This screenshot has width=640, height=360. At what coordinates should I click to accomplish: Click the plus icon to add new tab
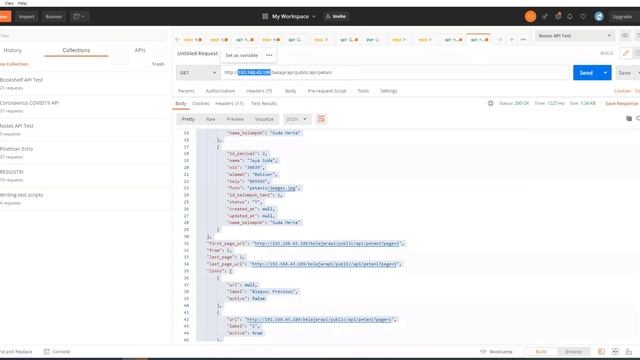click(512, 40)
